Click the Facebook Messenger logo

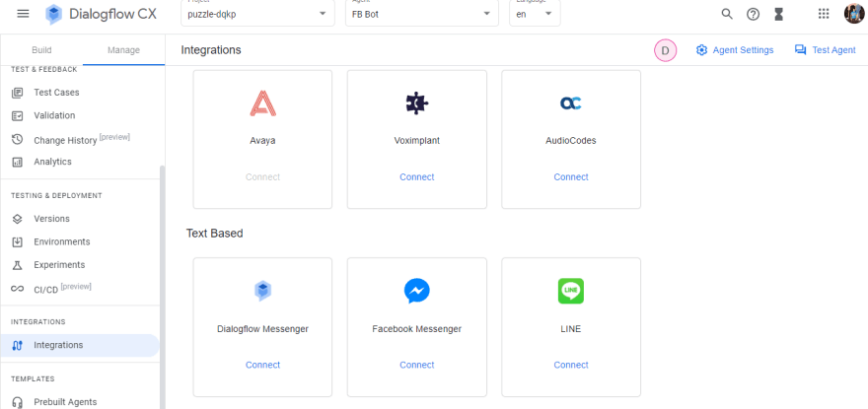coord(417,291)
